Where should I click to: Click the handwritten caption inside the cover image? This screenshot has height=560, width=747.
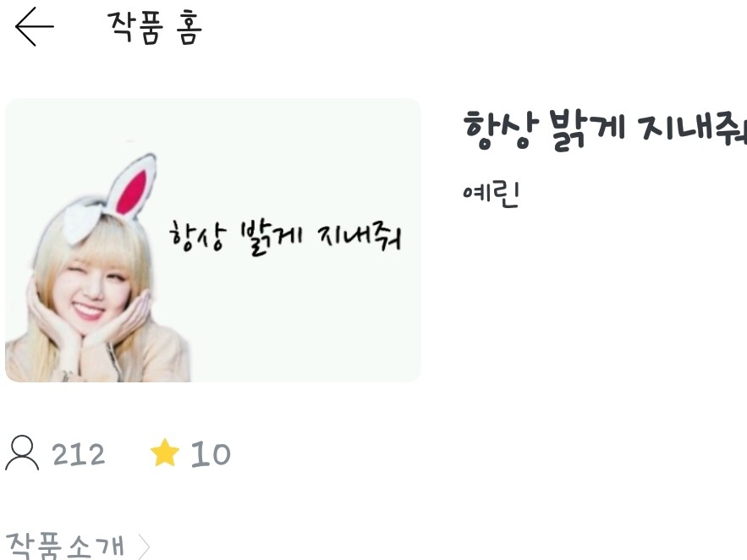[285, 237]
